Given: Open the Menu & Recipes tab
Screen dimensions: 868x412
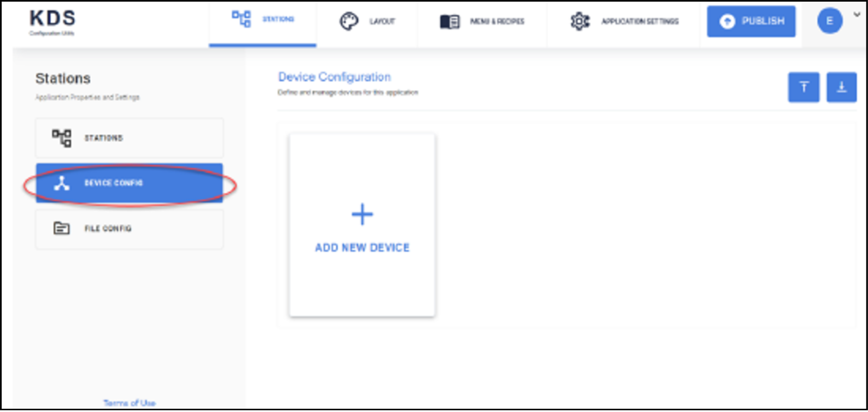Looking at the screenshot, I should (x=482, y=22).
